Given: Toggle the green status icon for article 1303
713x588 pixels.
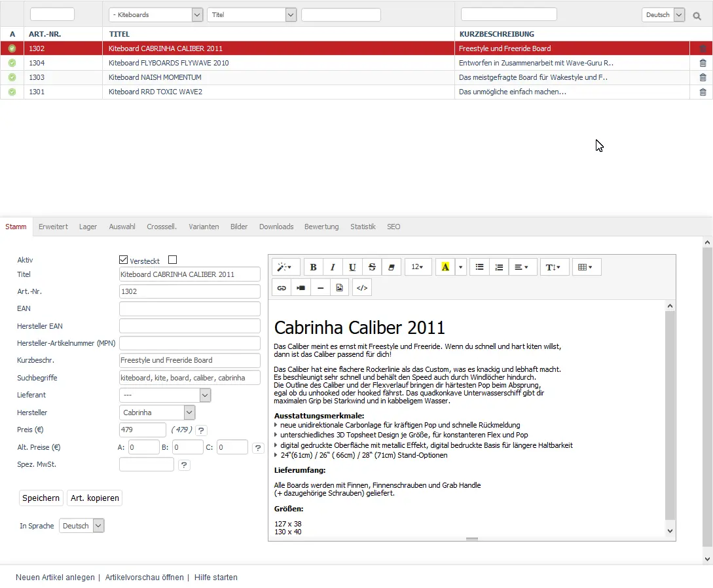Looking at the screenshot, I should tap(11, 77).
